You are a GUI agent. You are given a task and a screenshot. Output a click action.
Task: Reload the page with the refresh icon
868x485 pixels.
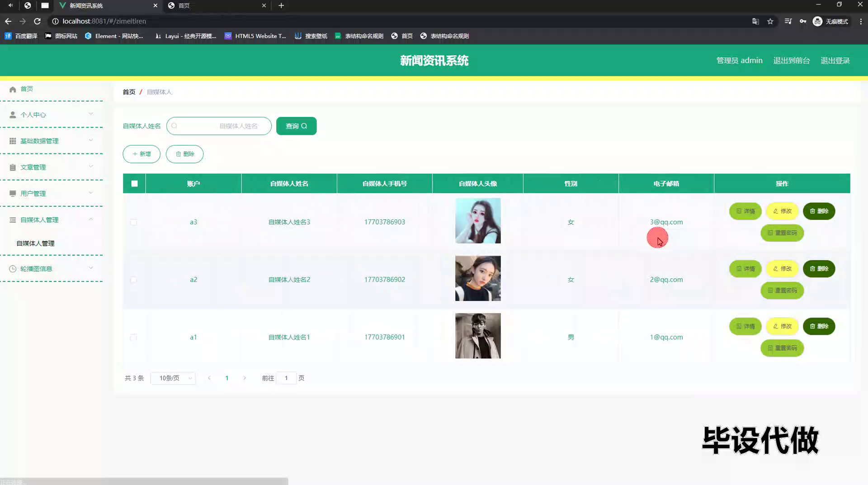[38, 21]
